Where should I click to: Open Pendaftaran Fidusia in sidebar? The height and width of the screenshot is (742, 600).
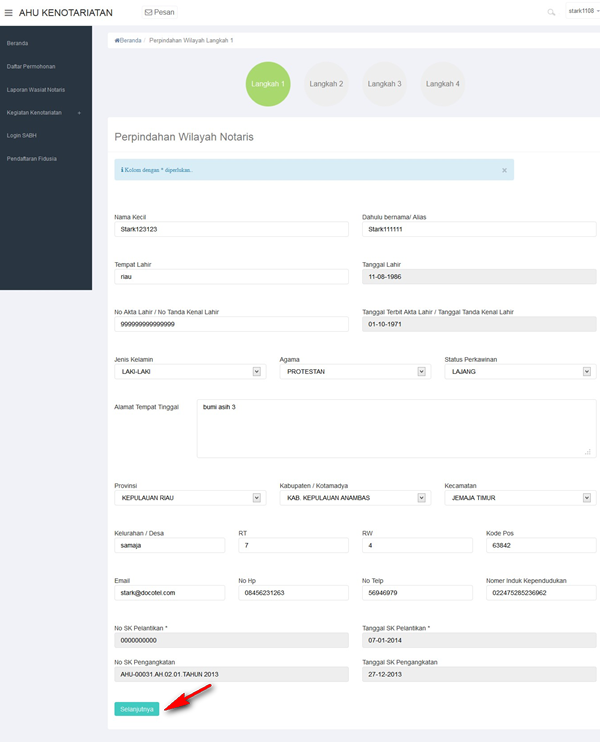pyautogui.click(x=33, y=158)
